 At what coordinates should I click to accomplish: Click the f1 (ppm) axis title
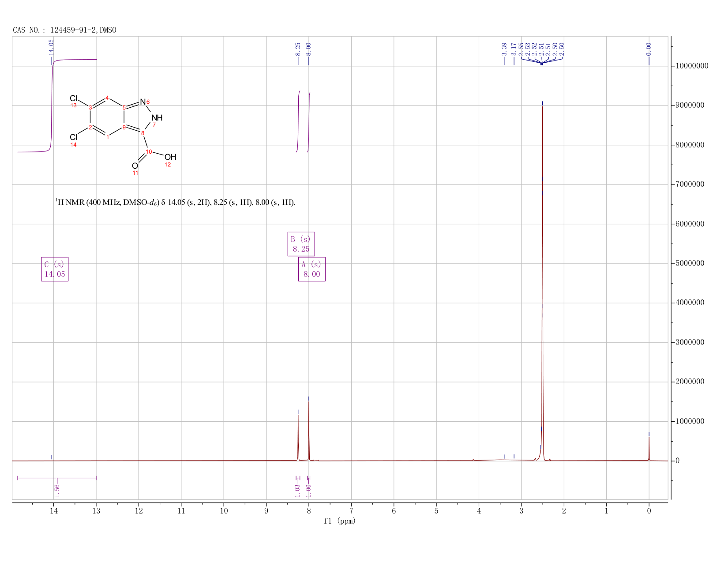coord(340,521)
